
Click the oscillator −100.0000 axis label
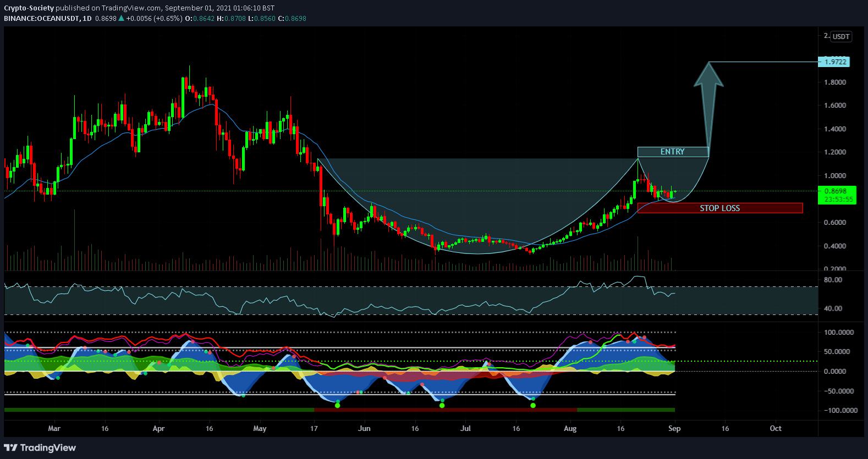click(840, 410)
